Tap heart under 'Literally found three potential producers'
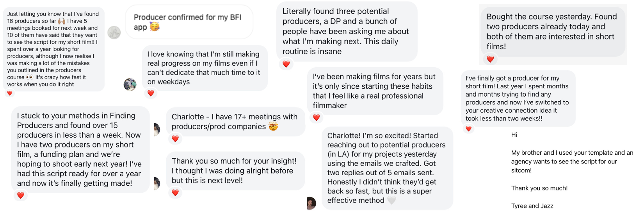 click(x=286, y=64)
